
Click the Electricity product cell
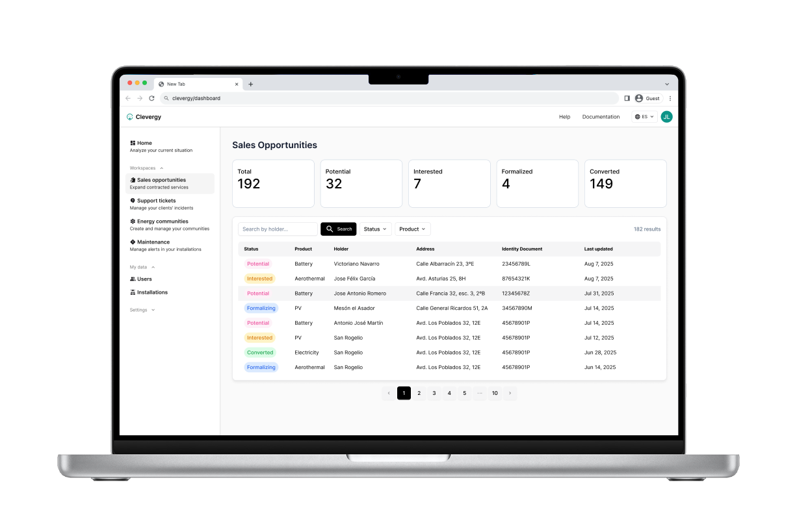[307, 353]
